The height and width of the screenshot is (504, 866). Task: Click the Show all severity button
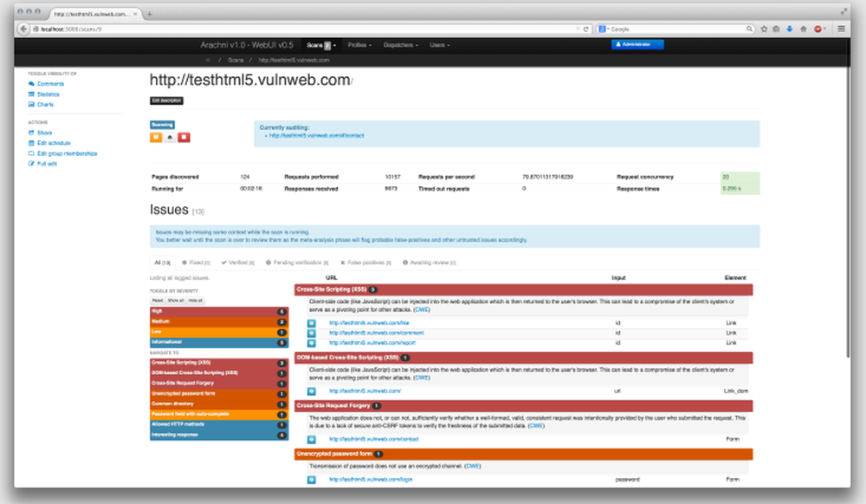(x=176, y=300)
